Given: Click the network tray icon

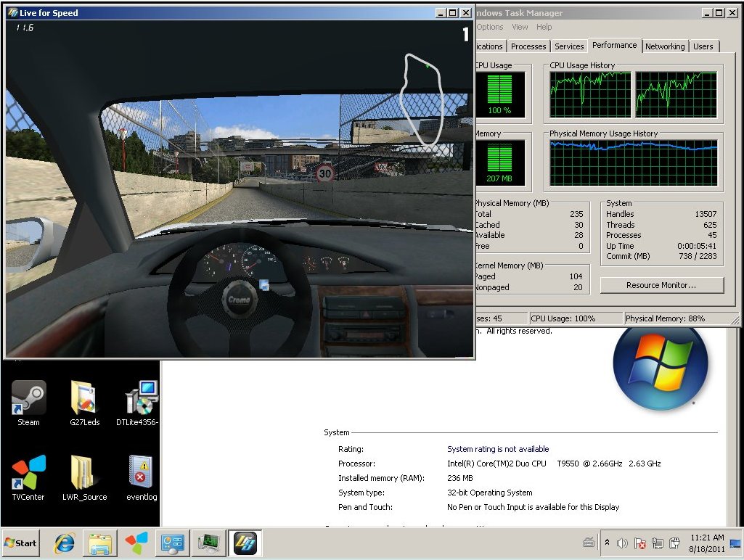Looking at the screenshot, I should coord(657,543).
